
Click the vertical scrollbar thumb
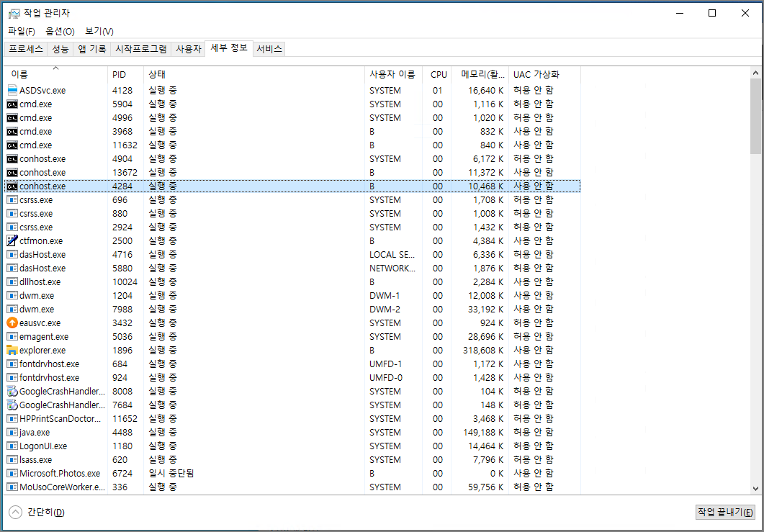click(x=755, y=117)
